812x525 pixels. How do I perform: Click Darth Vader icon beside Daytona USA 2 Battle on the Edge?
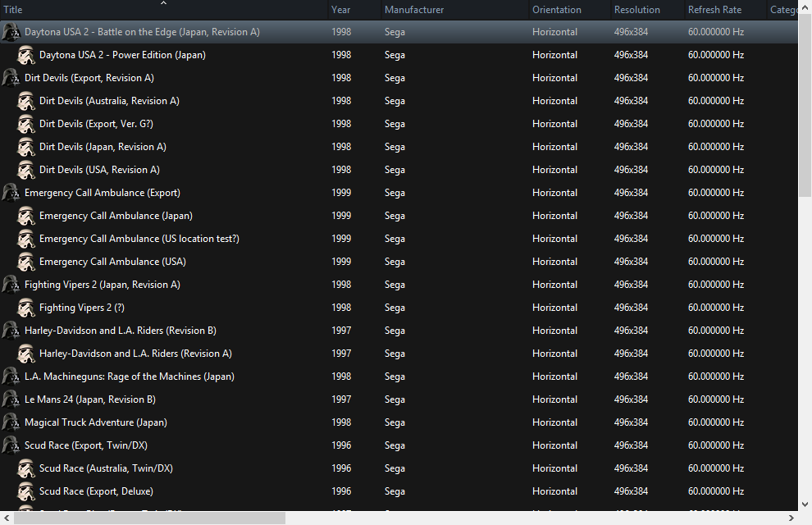(x=11, y=32)
